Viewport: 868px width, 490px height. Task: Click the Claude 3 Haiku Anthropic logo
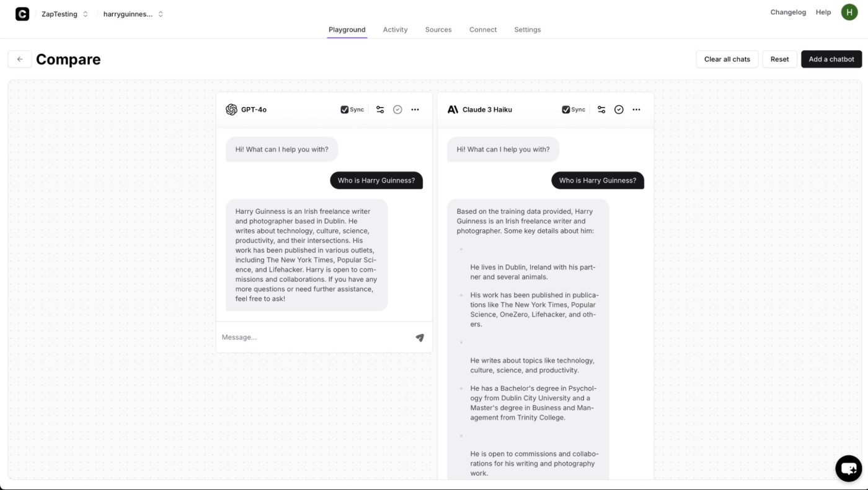(453, 110)
